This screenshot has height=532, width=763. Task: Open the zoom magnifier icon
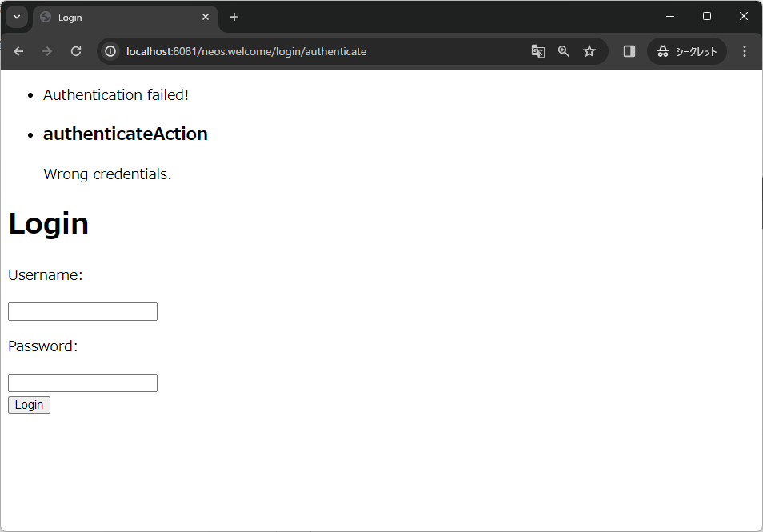(564, 51)
